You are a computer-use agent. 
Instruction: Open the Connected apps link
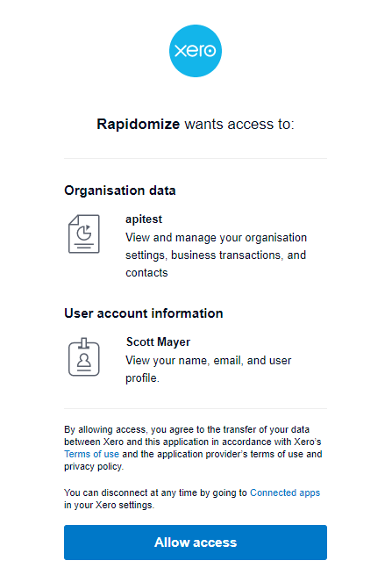[x=285, y=492]
